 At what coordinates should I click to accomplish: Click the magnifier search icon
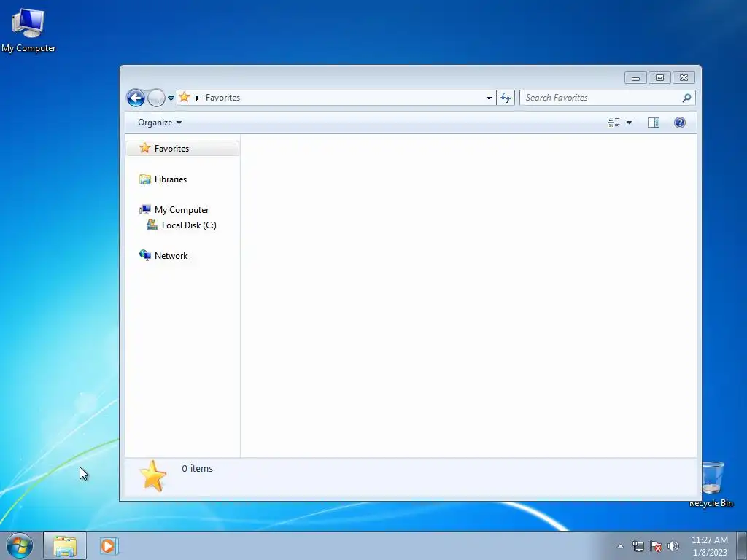click(x=686, y=98)
